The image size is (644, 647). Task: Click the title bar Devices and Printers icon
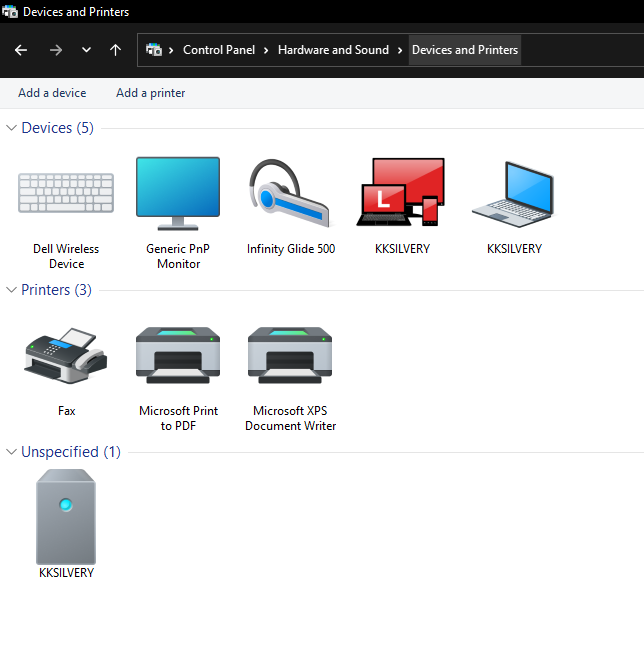[x=10, y=12]
